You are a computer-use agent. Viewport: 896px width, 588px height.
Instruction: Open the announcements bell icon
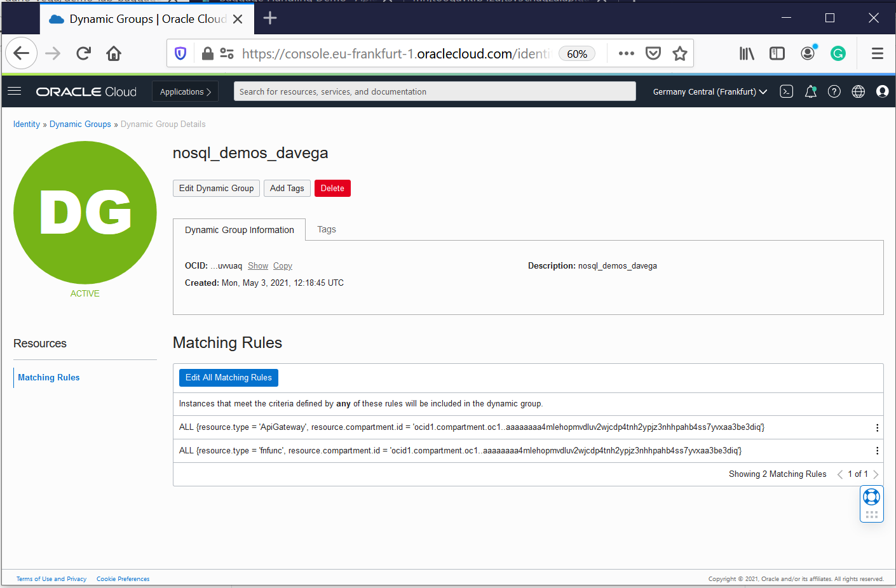pos(810,91)
